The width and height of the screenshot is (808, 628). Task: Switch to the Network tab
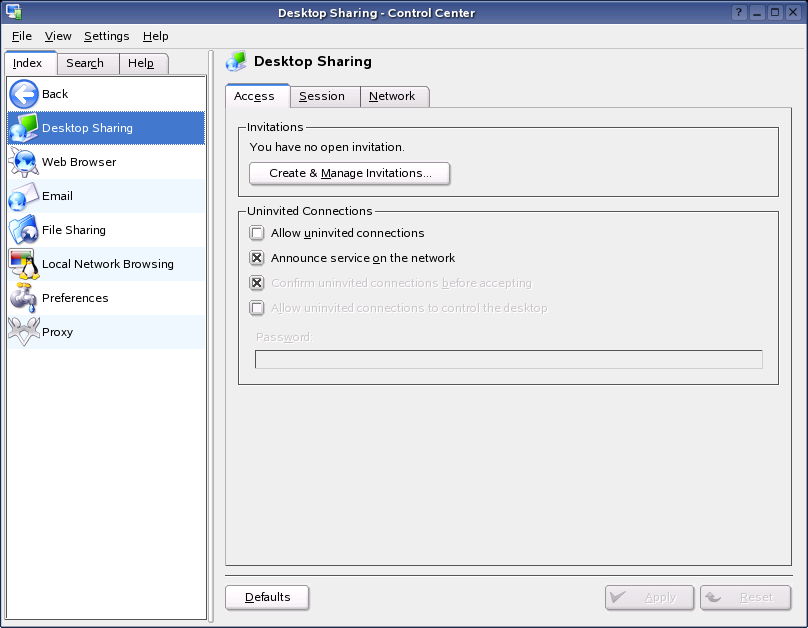tap(394, 96)
